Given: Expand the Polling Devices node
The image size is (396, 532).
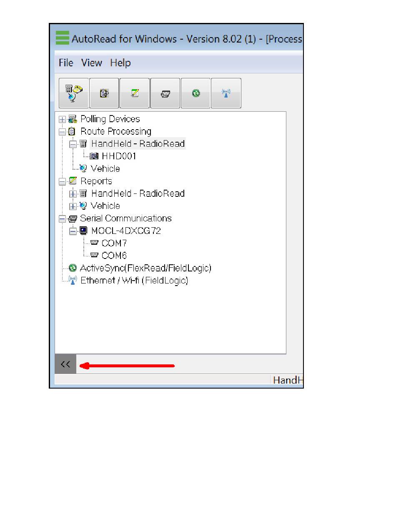Looking at the screenshot, I should tap(63, 120).
